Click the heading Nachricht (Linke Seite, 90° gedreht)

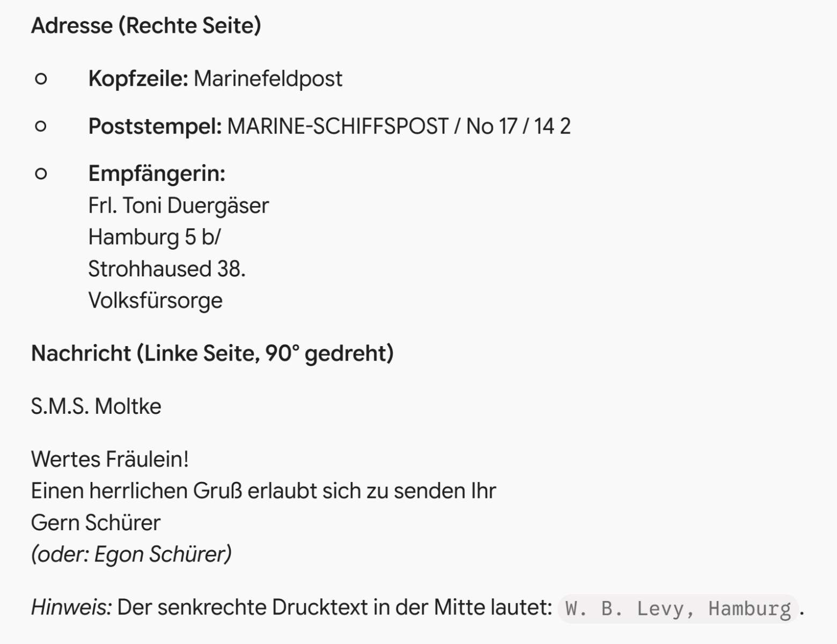point(212,354)
